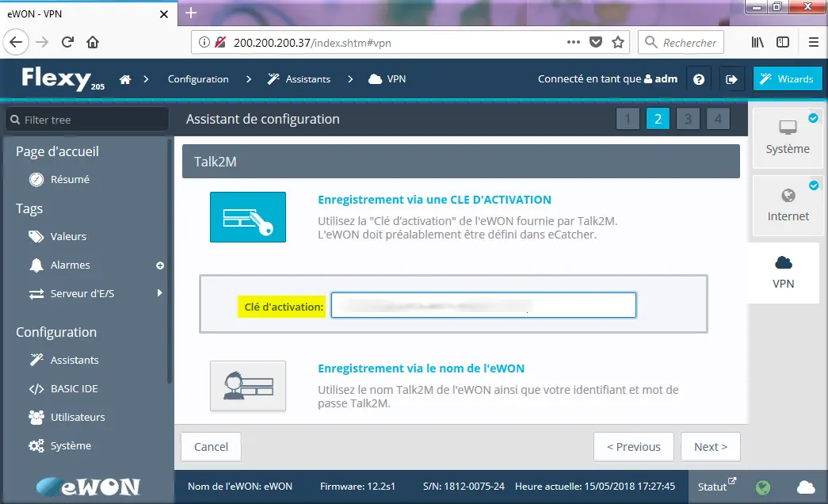Go to home via breadcrumb house icon
Screen dimensions: 828x504
pos(125,79)
